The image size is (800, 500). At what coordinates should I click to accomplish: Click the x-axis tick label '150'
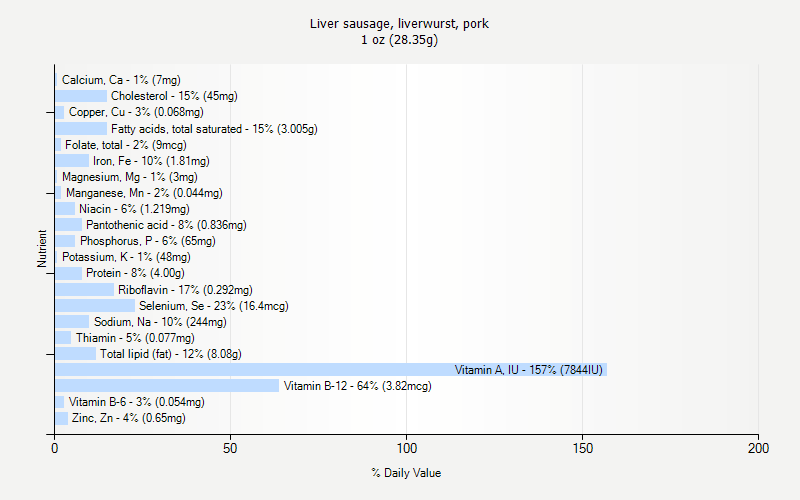583,448
